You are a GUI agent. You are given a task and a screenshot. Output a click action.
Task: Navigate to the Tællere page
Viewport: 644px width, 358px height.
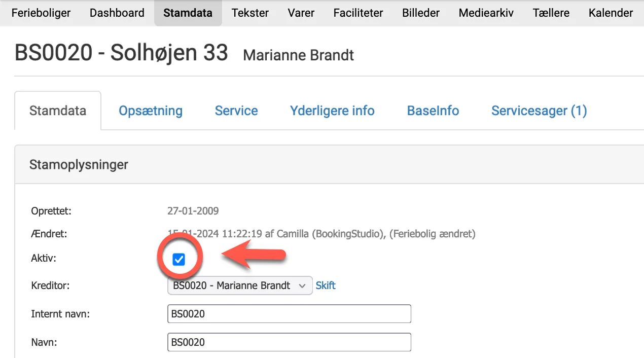click(551, 13)
